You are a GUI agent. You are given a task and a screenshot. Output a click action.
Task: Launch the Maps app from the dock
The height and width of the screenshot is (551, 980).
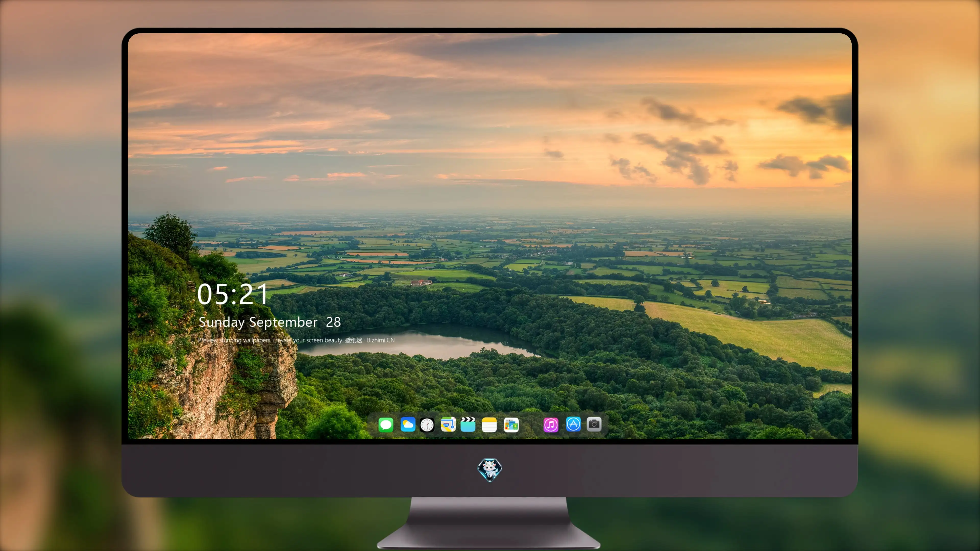click(448, 424)
